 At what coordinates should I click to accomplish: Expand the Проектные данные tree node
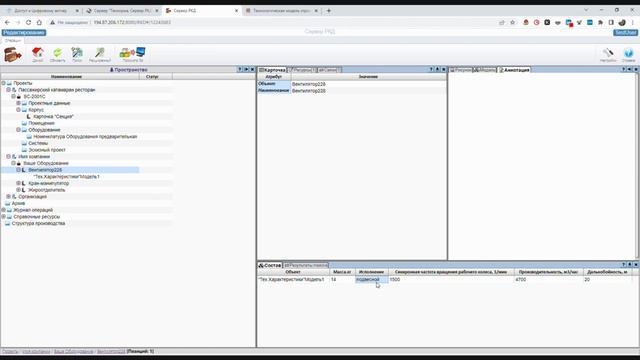click(18, 103)
